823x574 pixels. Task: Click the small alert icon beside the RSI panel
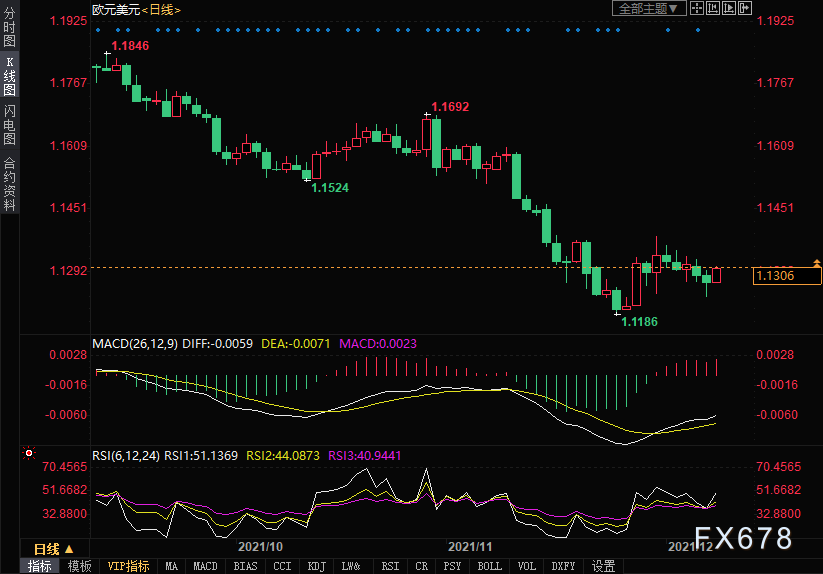[x=28, y=455]
